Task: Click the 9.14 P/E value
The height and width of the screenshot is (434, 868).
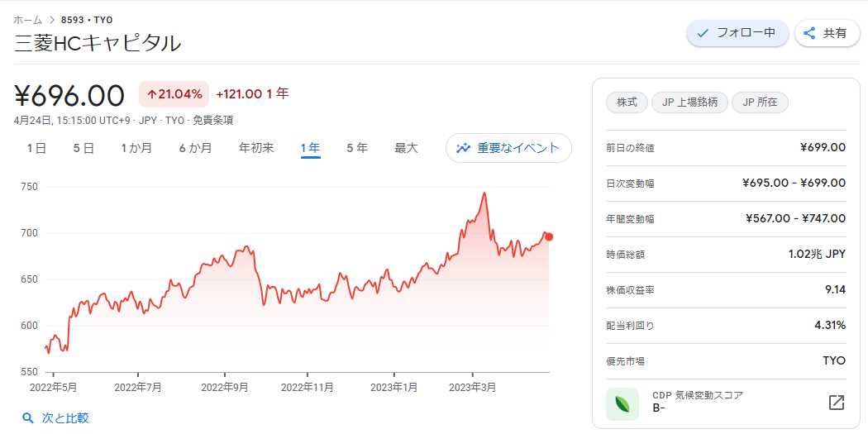Action: pos(835,289)
